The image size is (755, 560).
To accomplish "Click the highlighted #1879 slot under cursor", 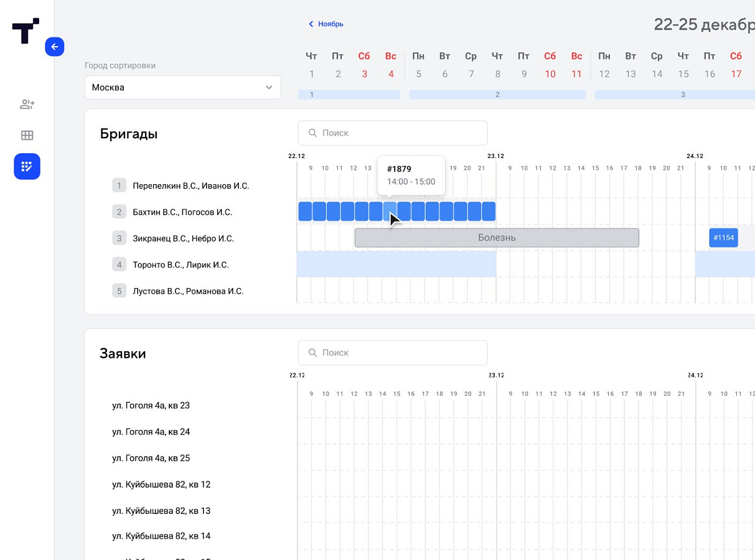I will [390, 212].
